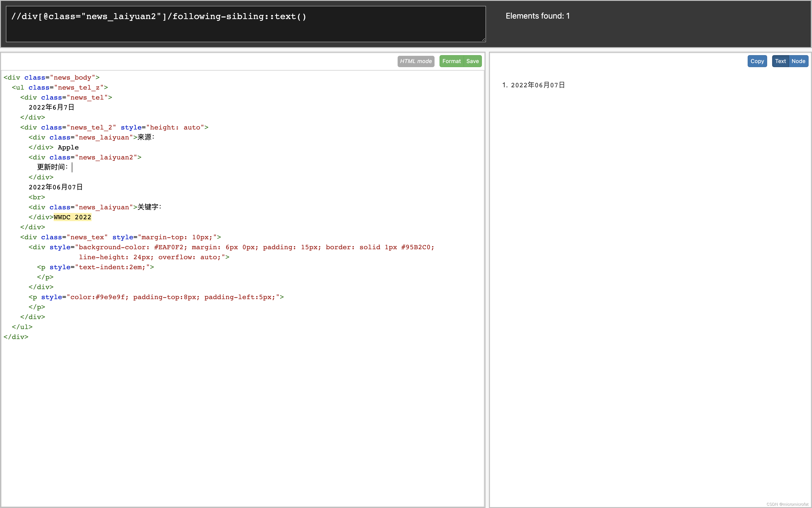Click the highlighted 'WWDC 2022' text
812x508 pixels.
(72, 217)
